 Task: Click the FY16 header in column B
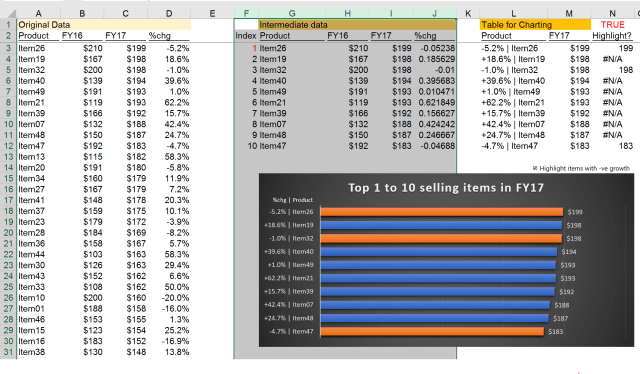click(82, 36)
